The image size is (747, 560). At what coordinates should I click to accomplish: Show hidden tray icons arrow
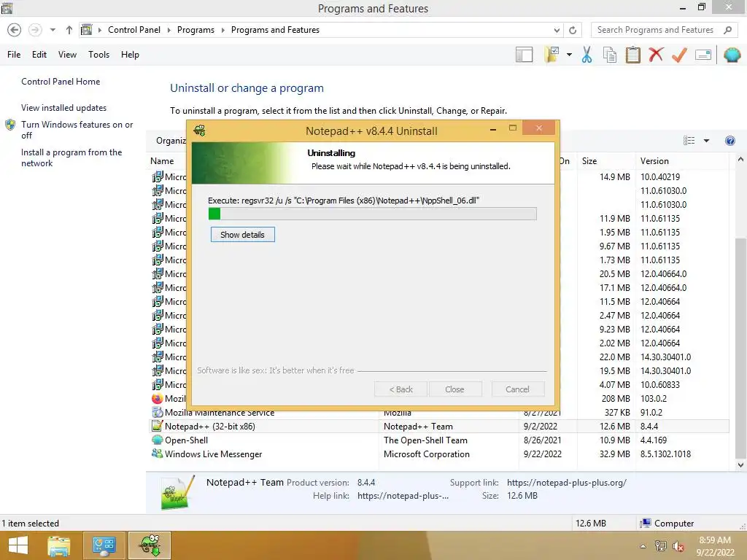(643, 546)
